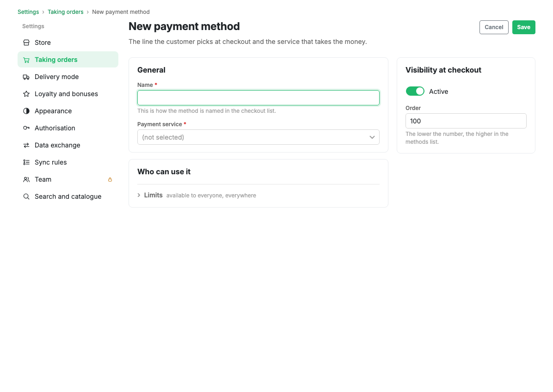553x392 pixels.
Task: Click the list icon for Sync rules
Action: [x=26, y=163]
